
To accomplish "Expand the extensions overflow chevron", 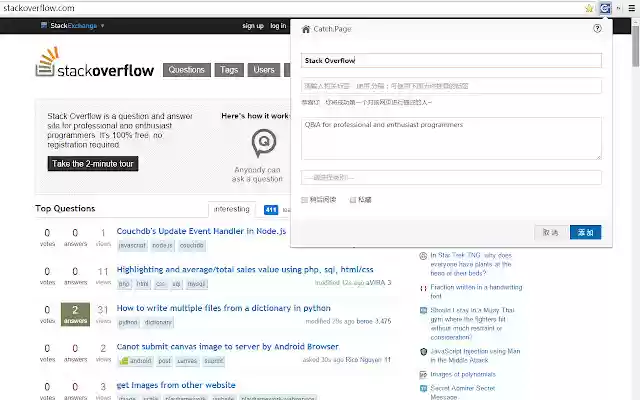I will tap(619, 8).
